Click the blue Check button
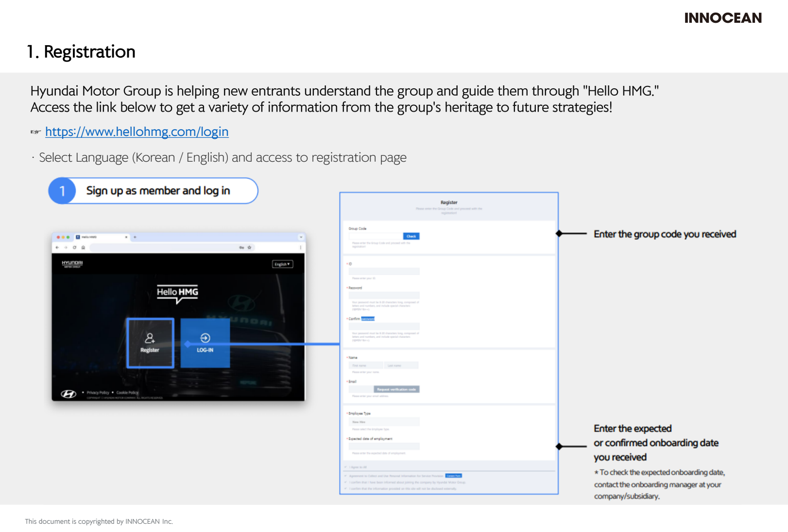 [x=411, y=236]
